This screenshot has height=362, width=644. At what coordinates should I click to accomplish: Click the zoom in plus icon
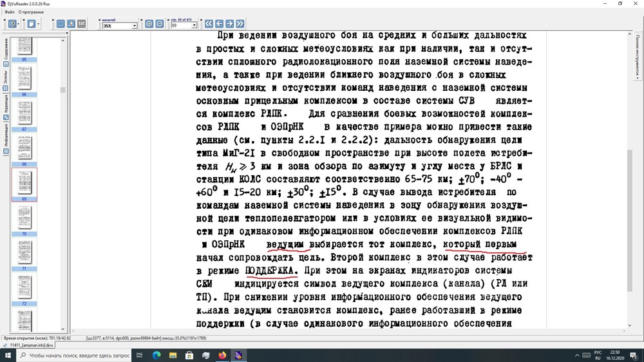click(149, 24)
